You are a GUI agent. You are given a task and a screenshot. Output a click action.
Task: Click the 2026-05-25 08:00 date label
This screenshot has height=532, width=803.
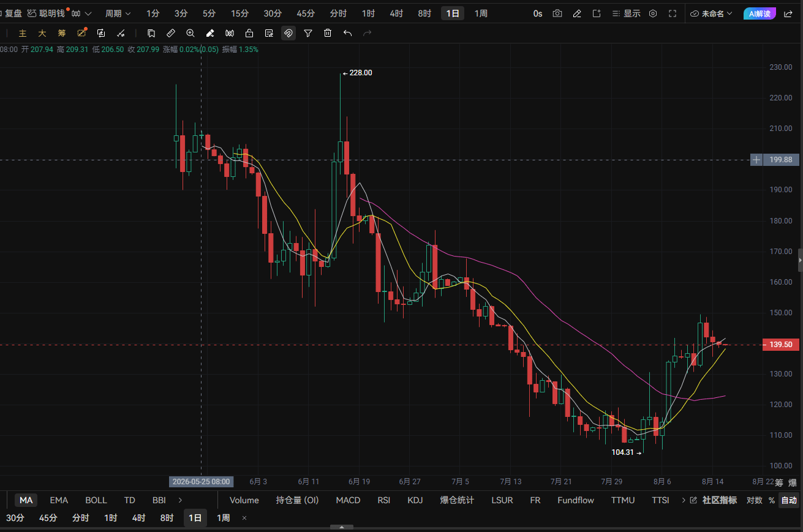[202, 482]
